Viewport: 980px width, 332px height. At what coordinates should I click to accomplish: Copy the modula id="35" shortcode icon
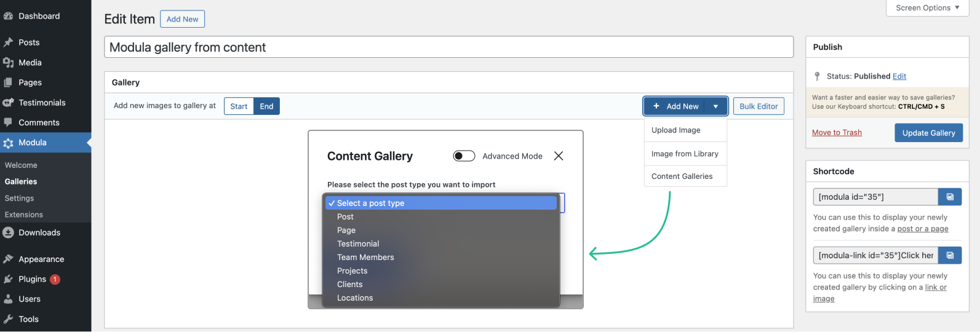coord(950,197)
